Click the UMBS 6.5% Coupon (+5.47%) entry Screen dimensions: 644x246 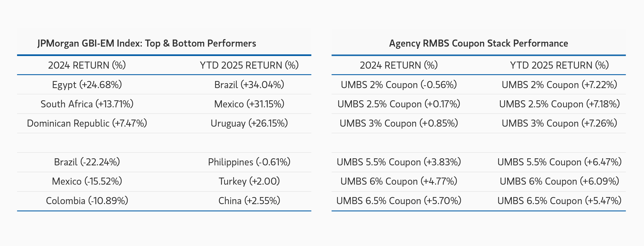point(559,201)
